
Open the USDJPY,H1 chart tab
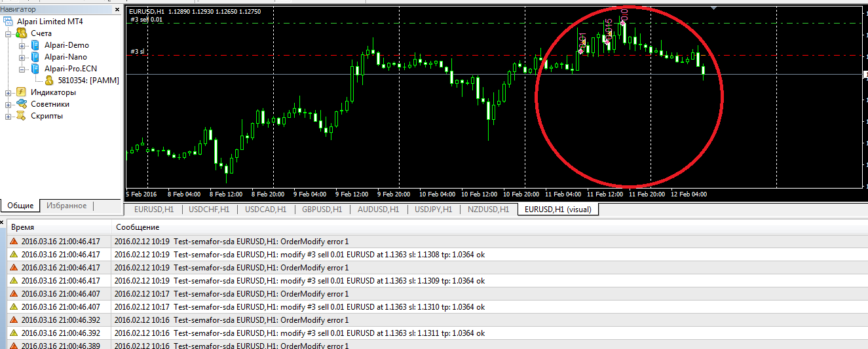click(x=433, y=210)
